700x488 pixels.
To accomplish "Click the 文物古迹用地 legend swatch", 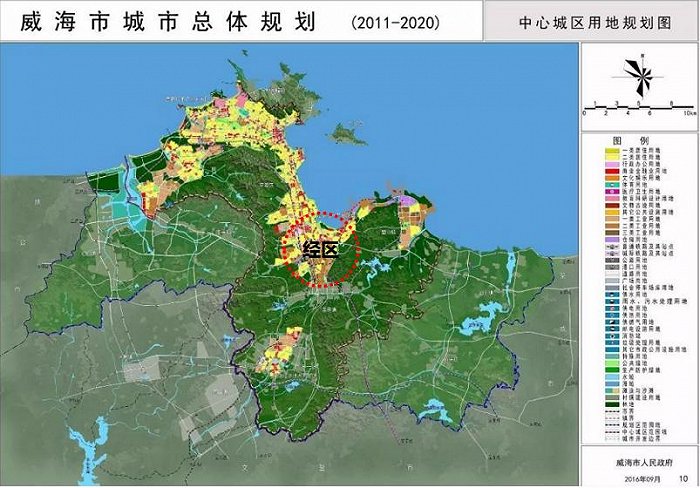I will 612,205.
